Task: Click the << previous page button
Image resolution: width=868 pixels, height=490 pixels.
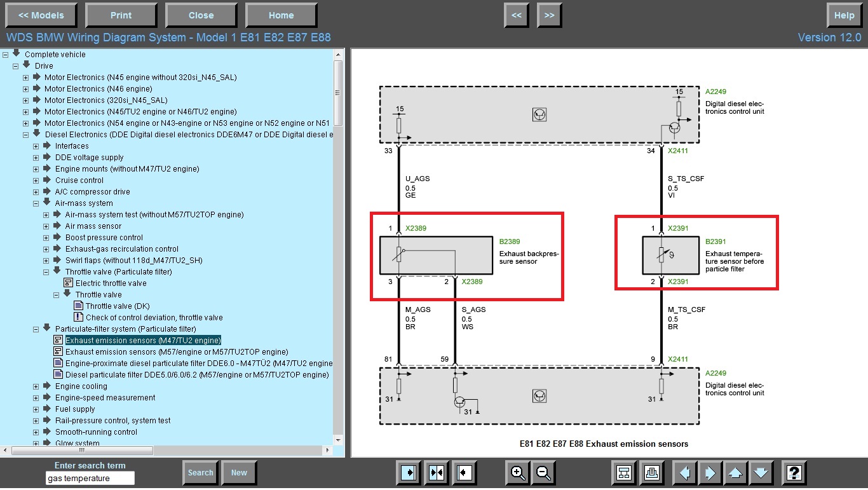Action: click(517, 15)
